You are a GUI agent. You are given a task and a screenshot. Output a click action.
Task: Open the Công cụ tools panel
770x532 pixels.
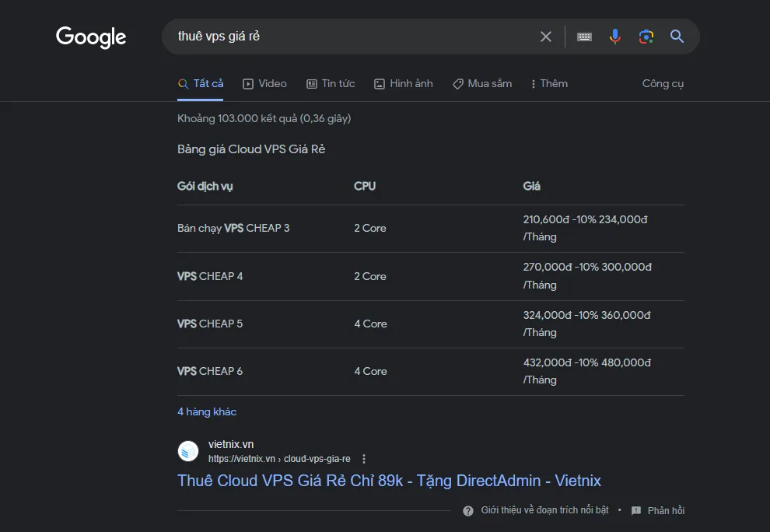tap(663, 83)
